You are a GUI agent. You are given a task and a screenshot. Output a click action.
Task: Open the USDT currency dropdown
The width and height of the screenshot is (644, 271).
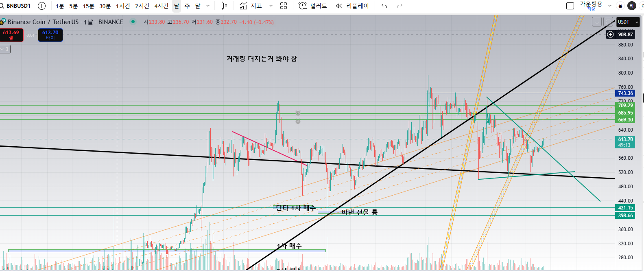[628, 22]
